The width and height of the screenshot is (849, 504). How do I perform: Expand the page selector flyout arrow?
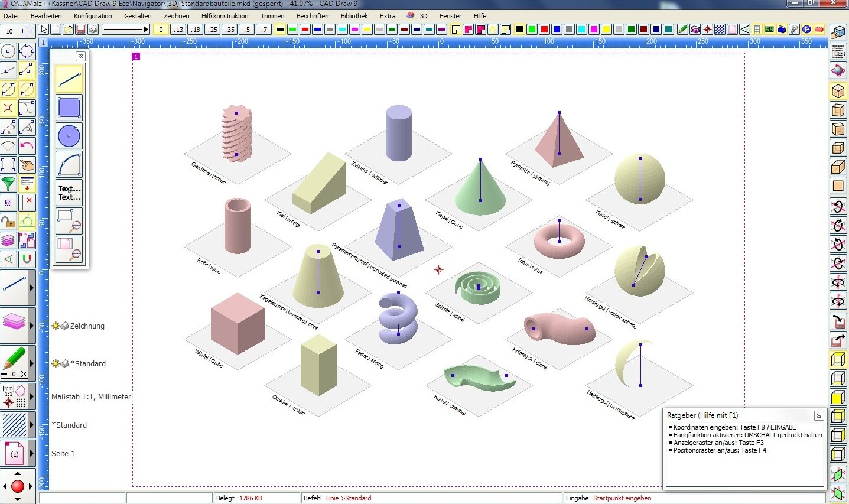32,454
